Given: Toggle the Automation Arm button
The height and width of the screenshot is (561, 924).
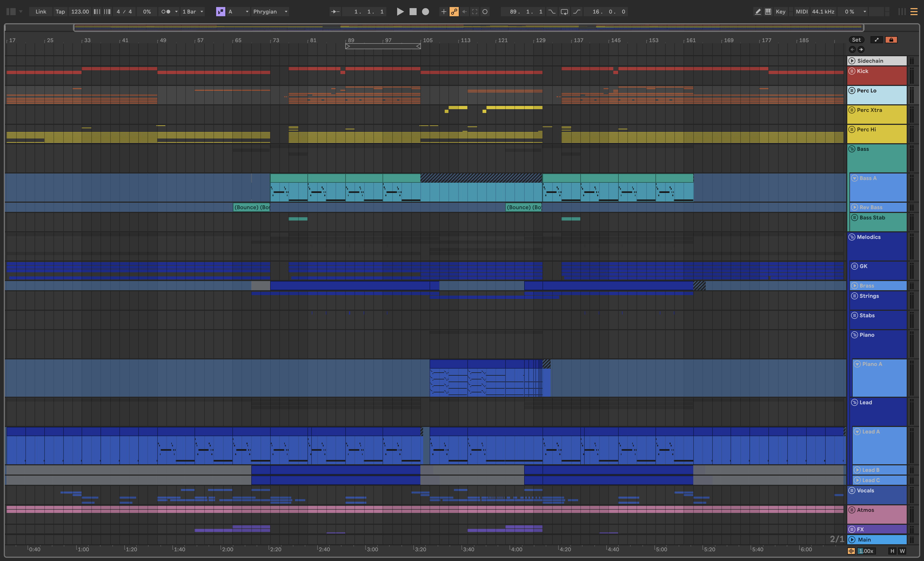Looking at the screenshot, I should (x=454, y=12).
